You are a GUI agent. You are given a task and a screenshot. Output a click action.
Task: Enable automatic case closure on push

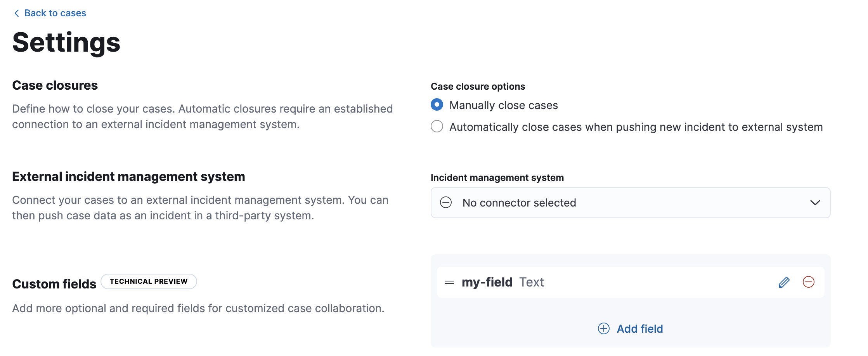click(437, 126)
